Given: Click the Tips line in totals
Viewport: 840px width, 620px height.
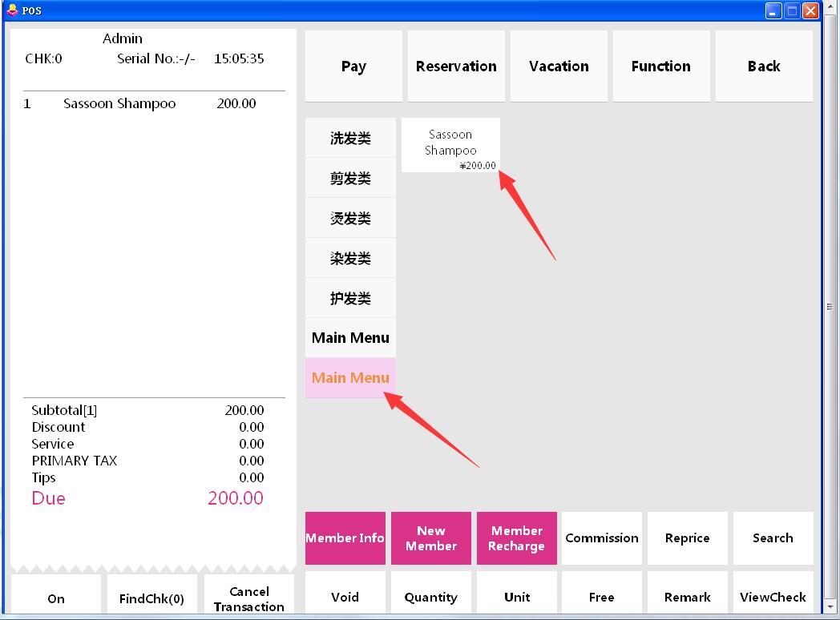Looking at the screenshot, I should click(x=147, y=477).
